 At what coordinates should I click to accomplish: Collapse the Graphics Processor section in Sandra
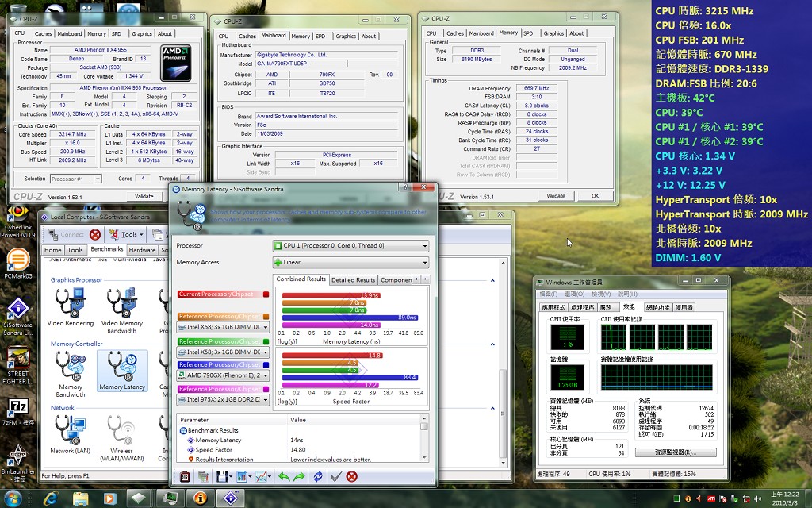492,280
